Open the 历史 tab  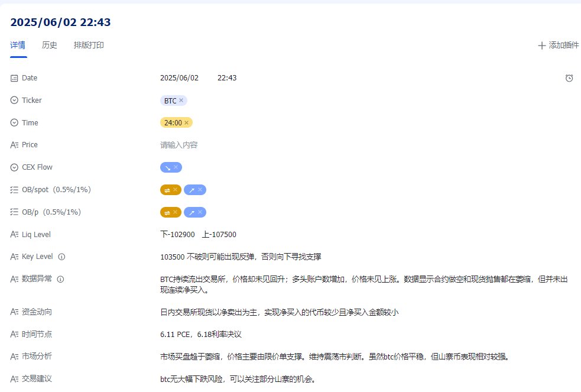[x=49, y=45]
